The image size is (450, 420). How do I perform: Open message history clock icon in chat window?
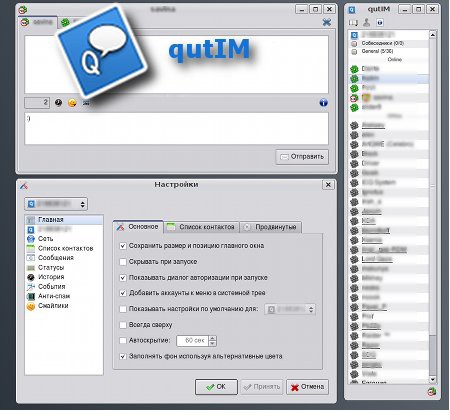58,103
